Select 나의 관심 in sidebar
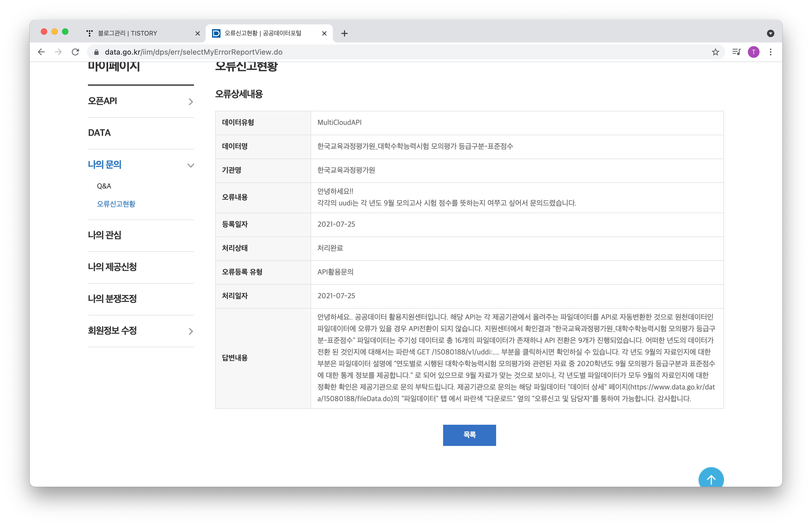The height and width of the screenshot is (526, 812). pyautogui.click(x=105, y=235)
